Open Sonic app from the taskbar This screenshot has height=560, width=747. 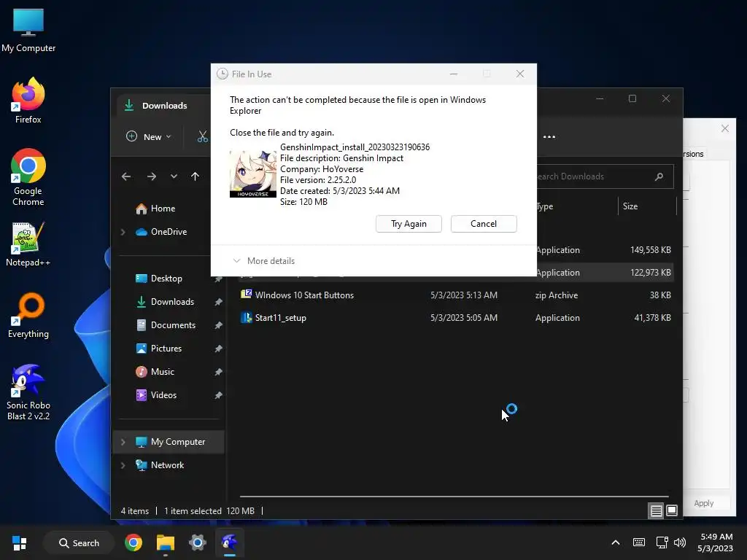click(x=229, y=542)
